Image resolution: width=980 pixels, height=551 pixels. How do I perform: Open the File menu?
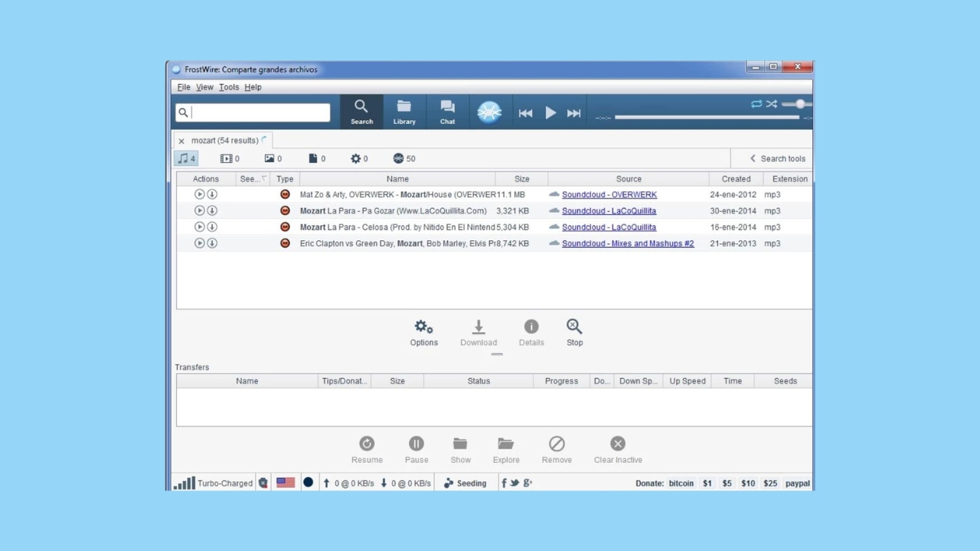pyautogui.click(x=184, y=87)
